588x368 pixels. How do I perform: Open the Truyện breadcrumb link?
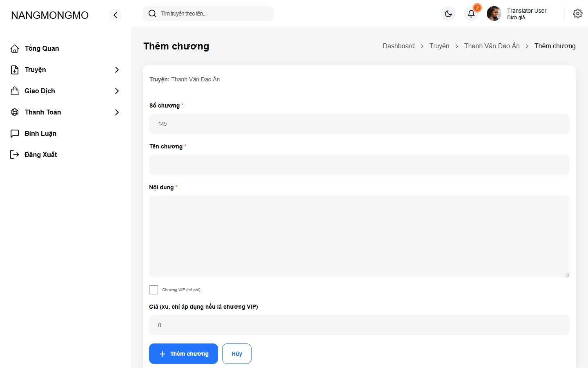tap(439, 46)
